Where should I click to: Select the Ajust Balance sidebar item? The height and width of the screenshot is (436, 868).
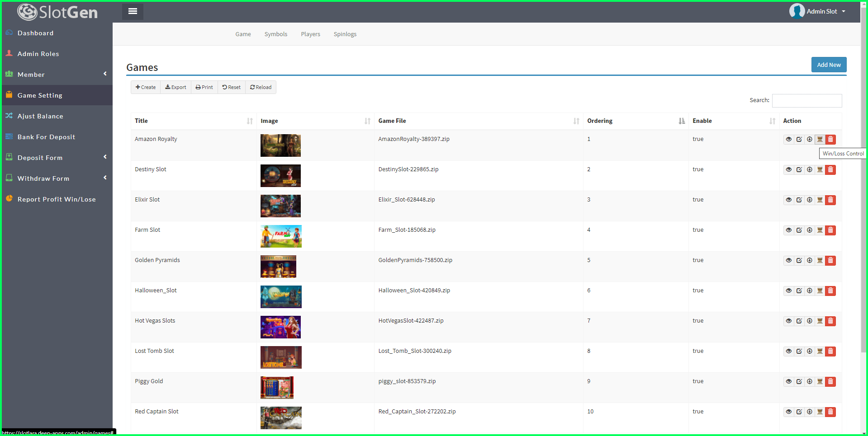point(40,116)
